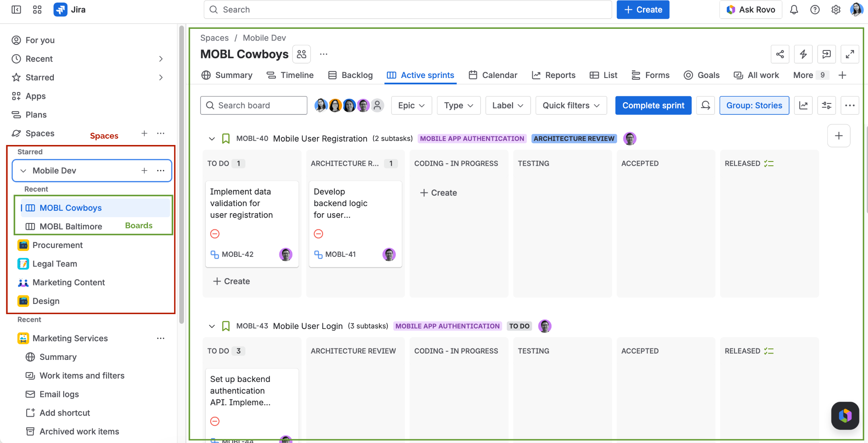Click the top Search field
Image resolution: width=868 pixels, height=443 pixels.
[408, 10]
